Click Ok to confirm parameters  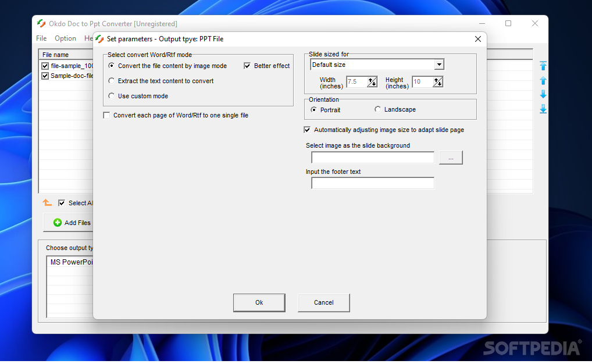[259, 302]
